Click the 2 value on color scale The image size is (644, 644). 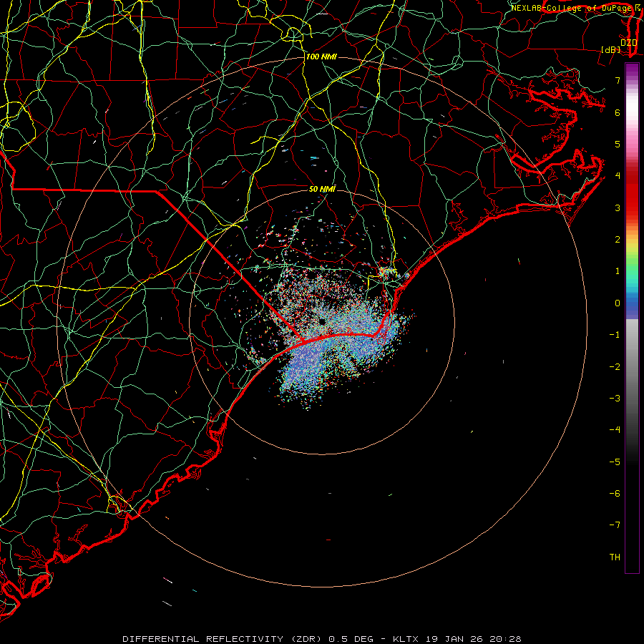618,240
